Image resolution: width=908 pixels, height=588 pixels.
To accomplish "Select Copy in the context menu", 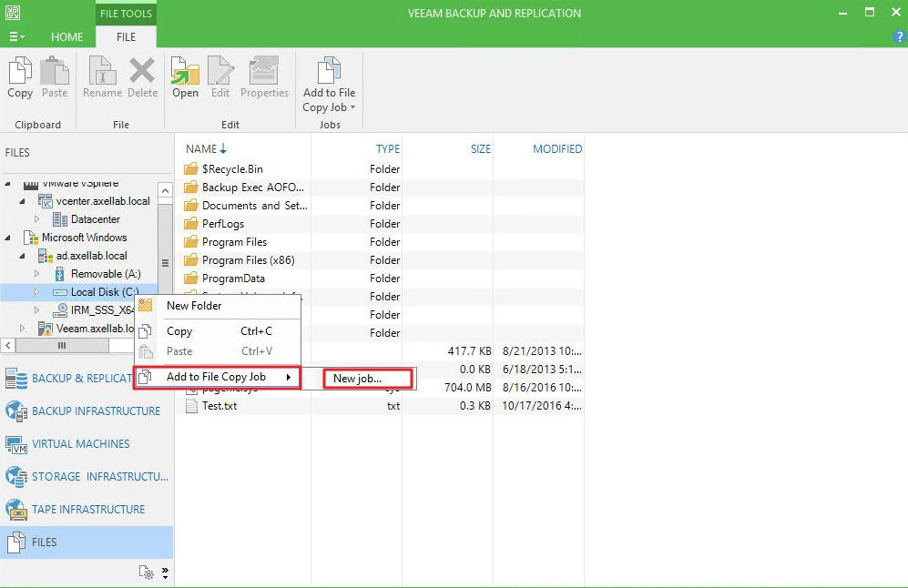I will [x=179, y=331].
